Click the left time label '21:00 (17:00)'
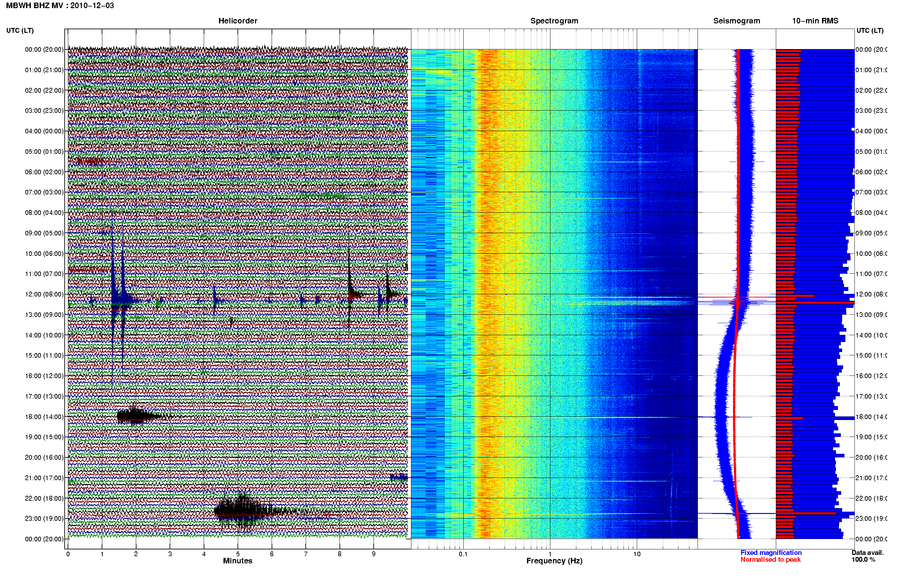Image resolution: width=924 pixels, height=578 pixels. (x=44, y=478)
